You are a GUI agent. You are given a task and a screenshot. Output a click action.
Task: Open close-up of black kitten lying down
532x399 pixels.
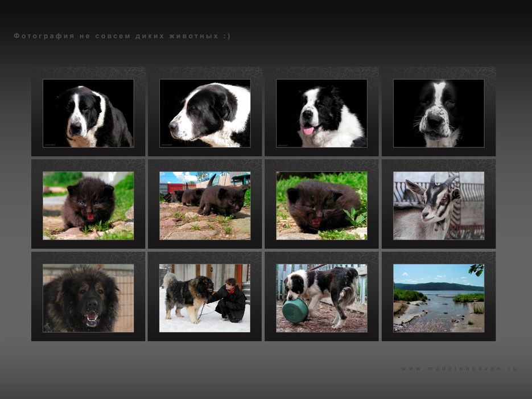click(x=321, y=205)
